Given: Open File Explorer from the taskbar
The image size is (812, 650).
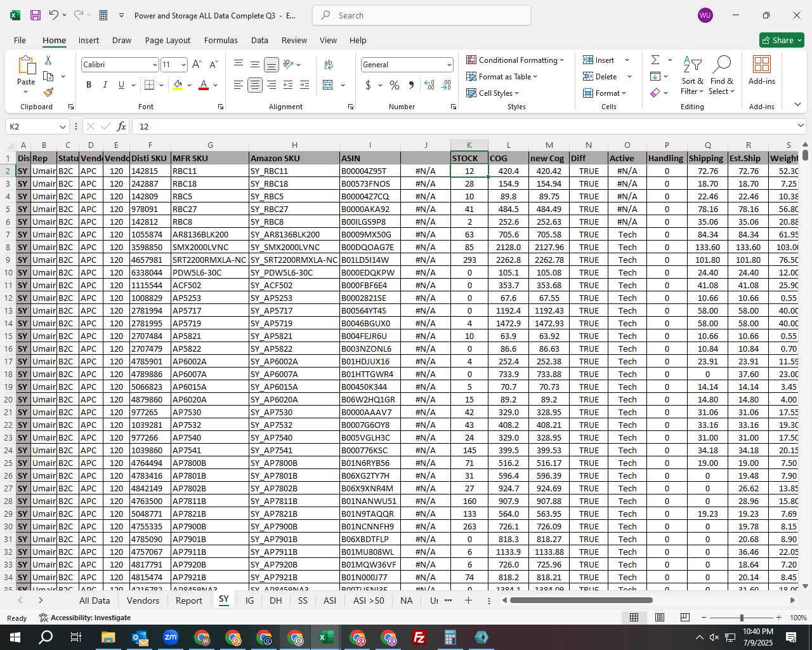Looking at the screenshot, I should (x=108, y=637).
